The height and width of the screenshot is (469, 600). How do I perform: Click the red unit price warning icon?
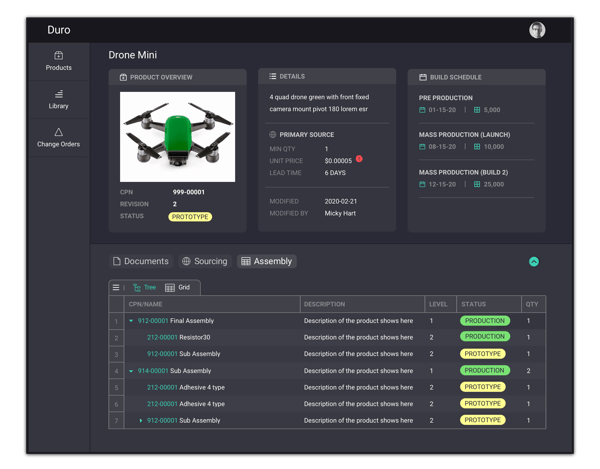tap(359, 159)
